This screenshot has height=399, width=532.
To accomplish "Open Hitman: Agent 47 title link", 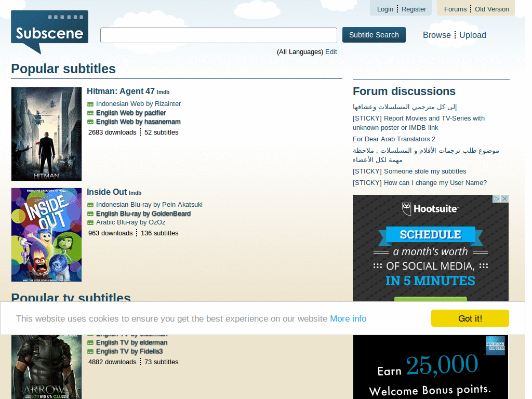I will pos(121,91).
